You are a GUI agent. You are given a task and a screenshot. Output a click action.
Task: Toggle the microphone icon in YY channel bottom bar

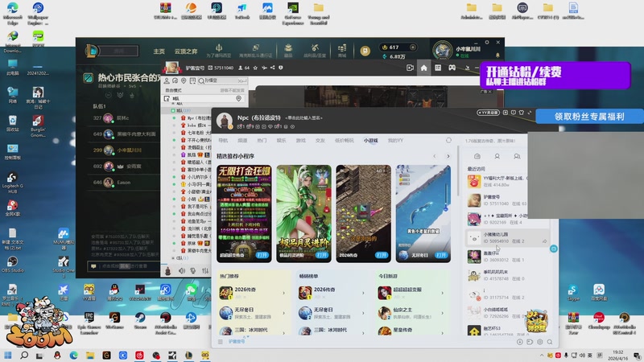[193, 271]
